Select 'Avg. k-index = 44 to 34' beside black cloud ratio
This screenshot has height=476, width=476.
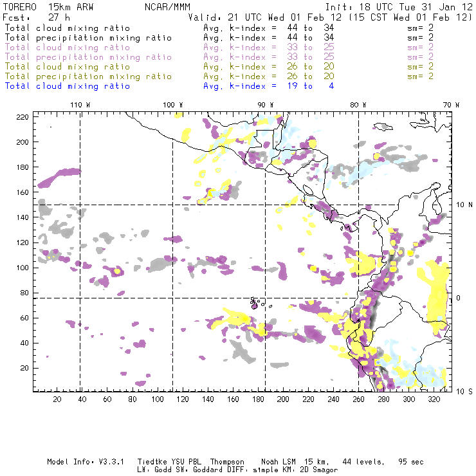pyautogui.click(x=269, y=28)
